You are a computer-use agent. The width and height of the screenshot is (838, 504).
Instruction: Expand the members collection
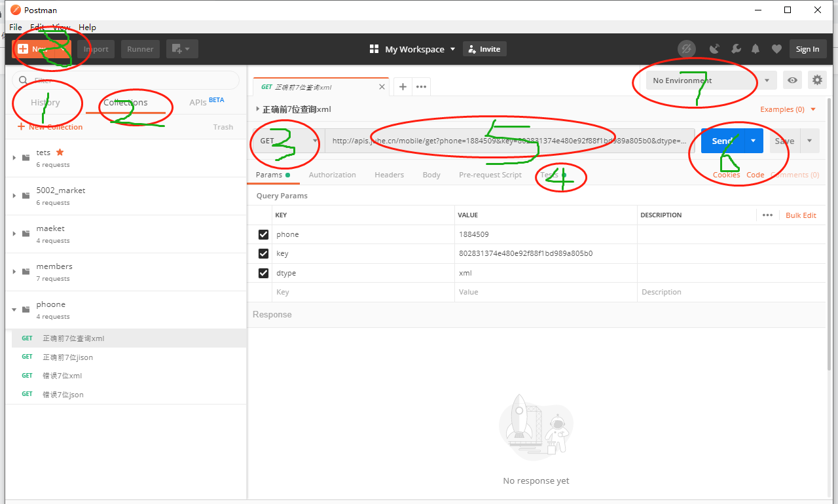click(x=14, y=272)
